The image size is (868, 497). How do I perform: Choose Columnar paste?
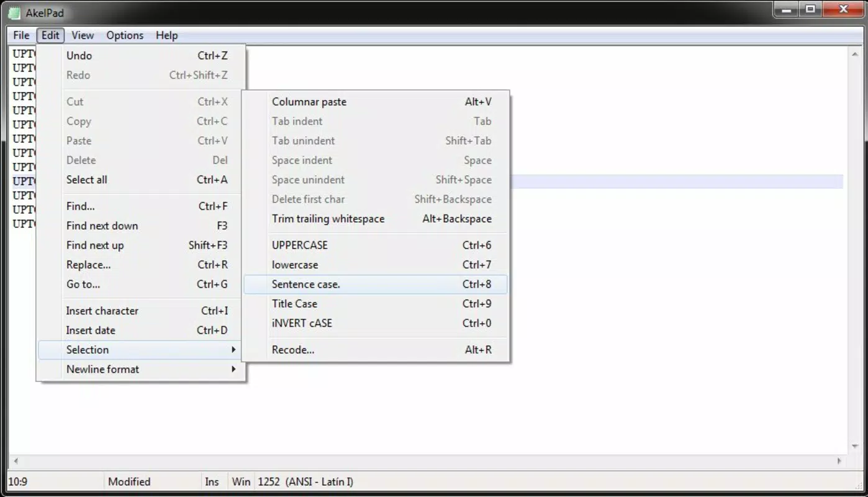point(376,102)
